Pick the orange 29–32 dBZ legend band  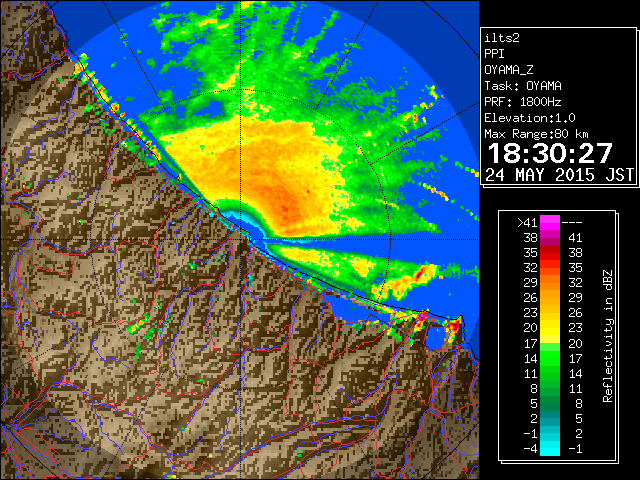(550, 283)
